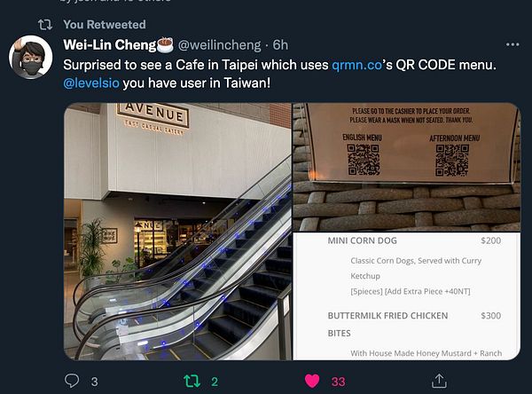Click the like count 33
Screen dimensions: 532x394
[339, 382]
